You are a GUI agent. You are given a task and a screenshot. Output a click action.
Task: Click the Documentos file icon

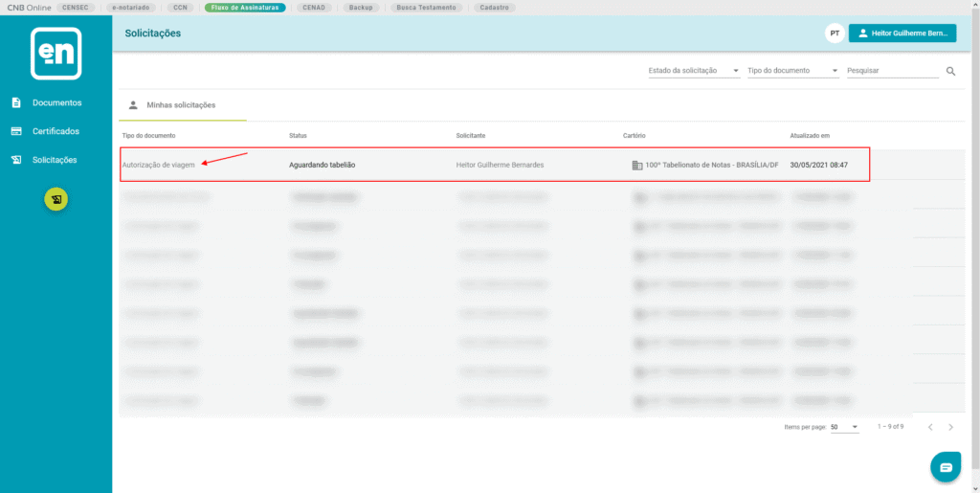pyautogui.click(x=16, y=102)
